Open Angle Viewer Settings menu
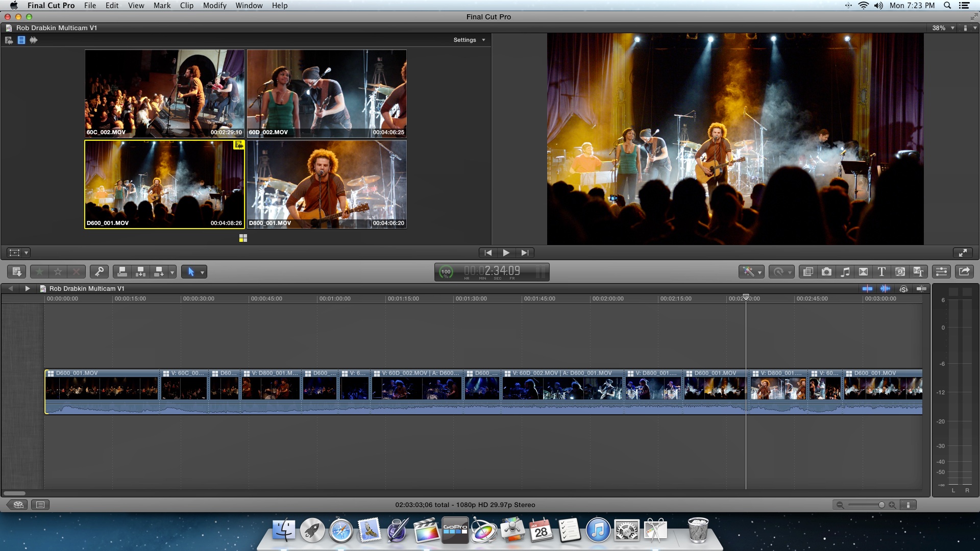 pos(469,40)
